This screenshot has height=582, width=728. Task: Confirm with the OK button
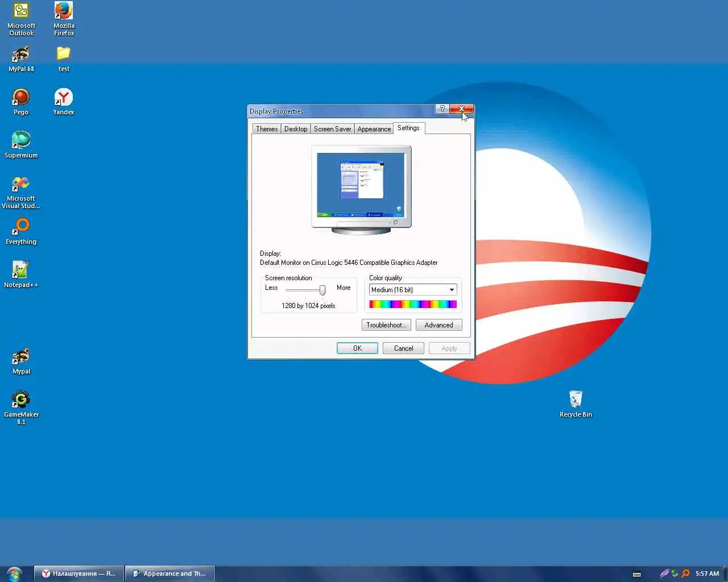[x=357, y=348]
